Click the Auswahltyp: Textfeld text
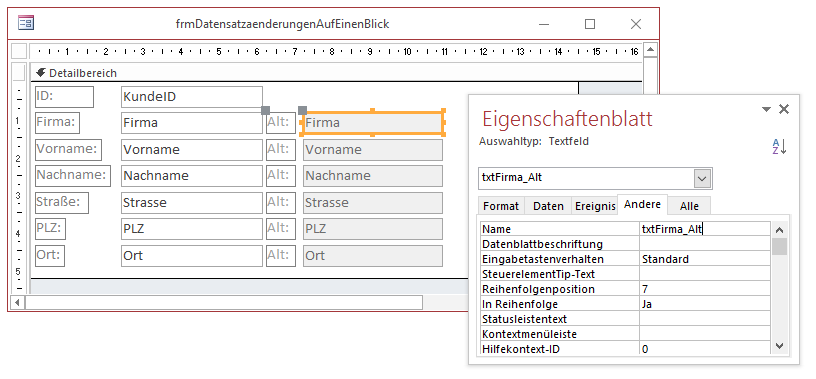The height and width of the screenshot is (379, 816). pos(534,141)
